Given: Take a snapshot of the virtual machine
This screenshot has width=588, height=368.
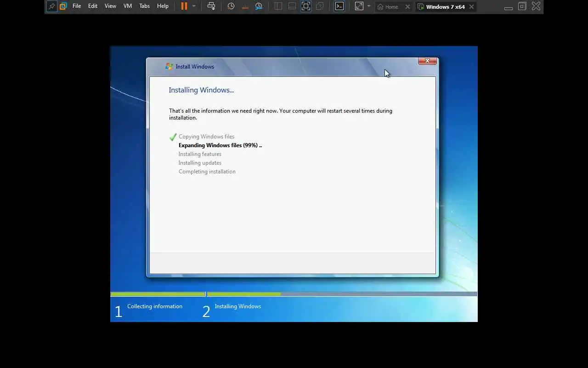Looking at the screenshot, I should [231, 6].
